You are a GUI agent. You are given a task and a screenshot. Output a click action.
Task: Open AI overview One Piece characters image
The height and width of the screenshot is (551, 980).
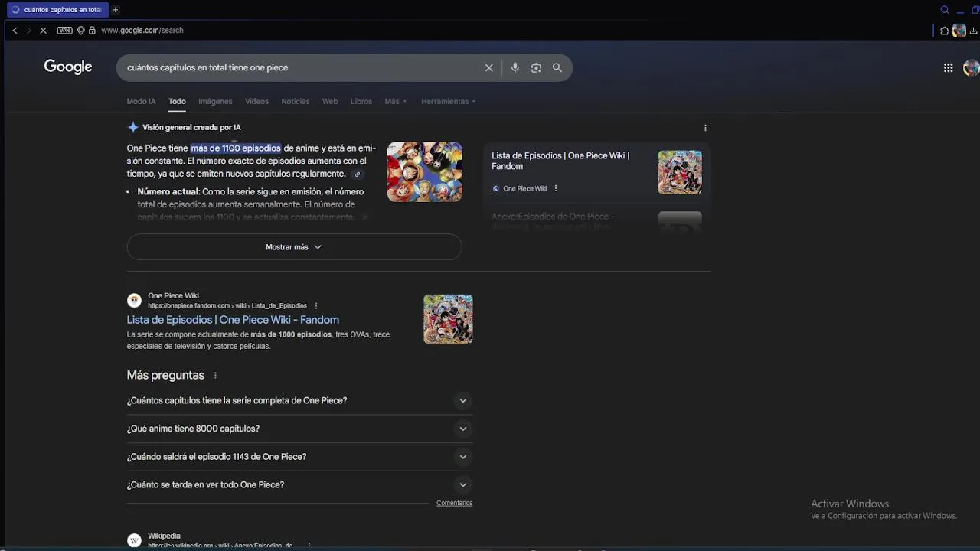point(424,172)
